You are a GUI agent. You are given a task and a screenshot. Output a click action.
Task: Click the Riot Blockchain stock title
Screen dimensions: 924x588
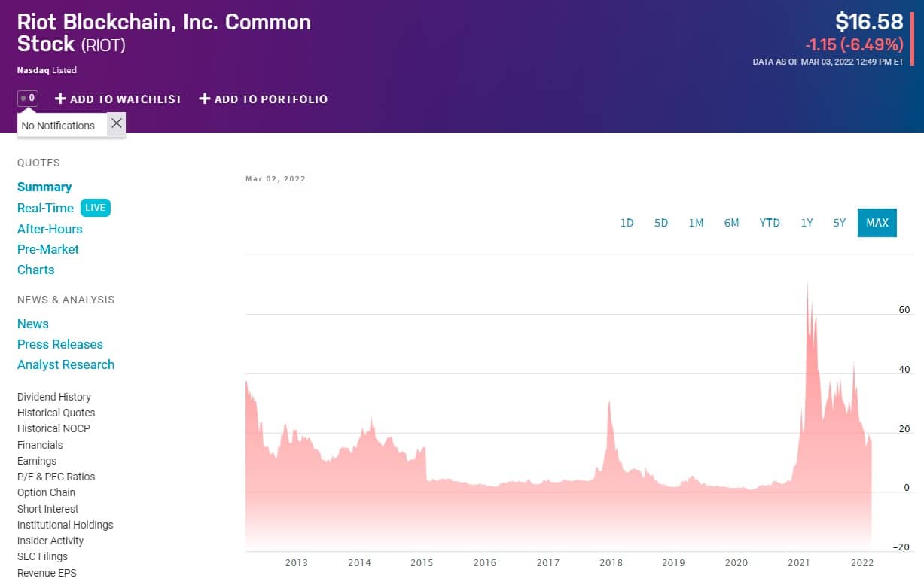(164, 32)
